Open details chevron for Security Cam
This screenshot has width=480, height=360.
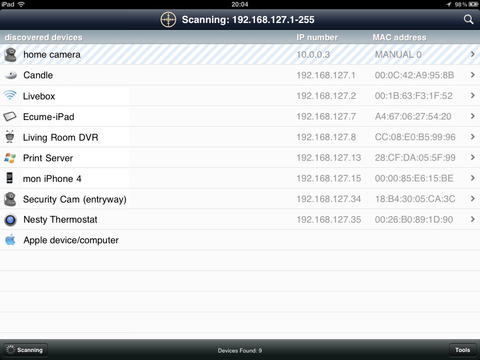472,199
